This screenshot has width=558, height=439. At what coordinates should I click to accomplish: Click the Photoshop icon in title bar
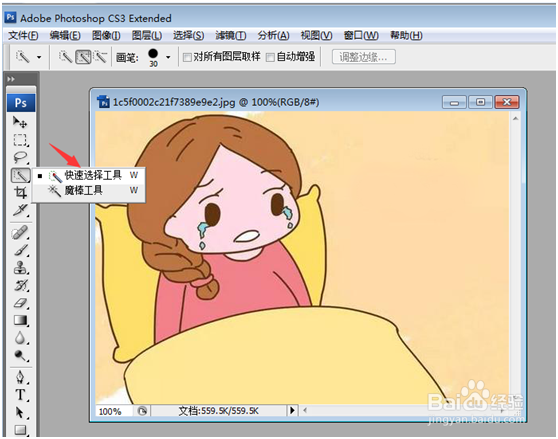pos(11,17)
